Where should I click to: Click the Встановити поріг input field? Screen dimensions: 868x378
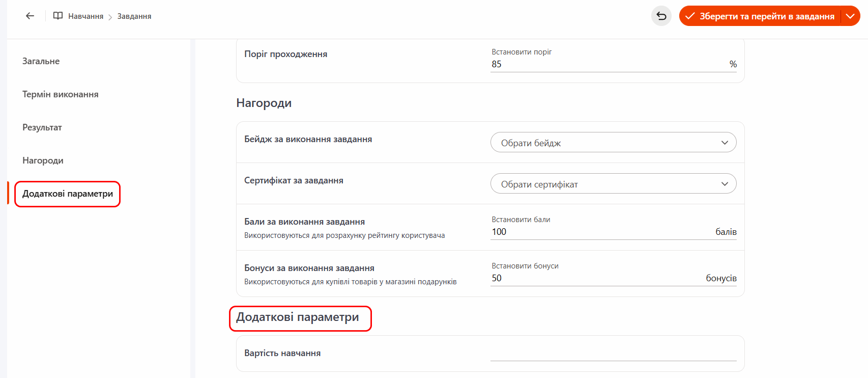coord(605,64)
